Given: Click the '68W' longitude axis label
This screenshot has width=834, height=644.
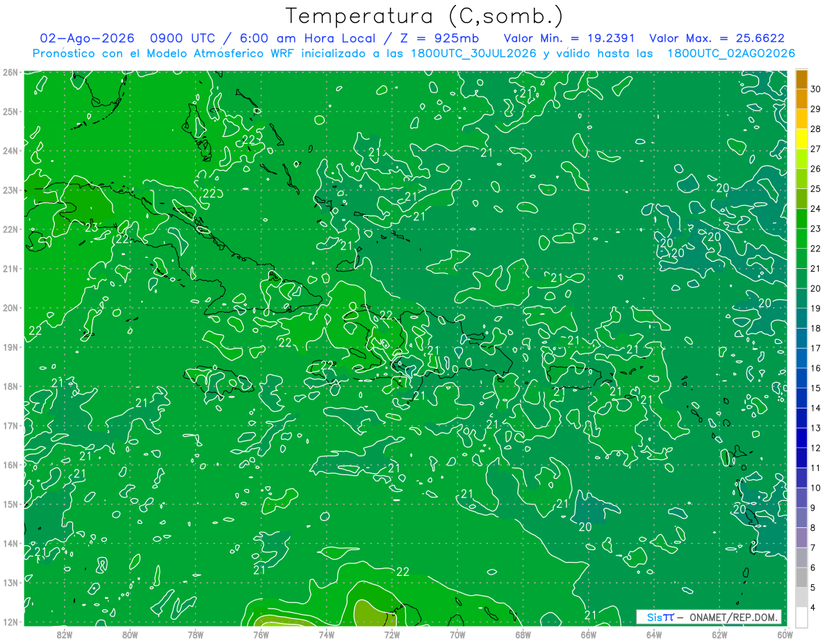Looking at the screenshot, I should [523, 634].
